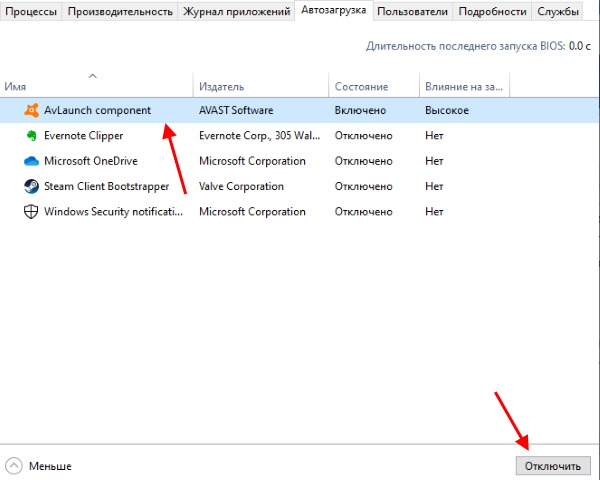Click Microsoft Corporation in the Windows Security row
The height and width of the screenshot is (480, 600).
tap(252, 212)
